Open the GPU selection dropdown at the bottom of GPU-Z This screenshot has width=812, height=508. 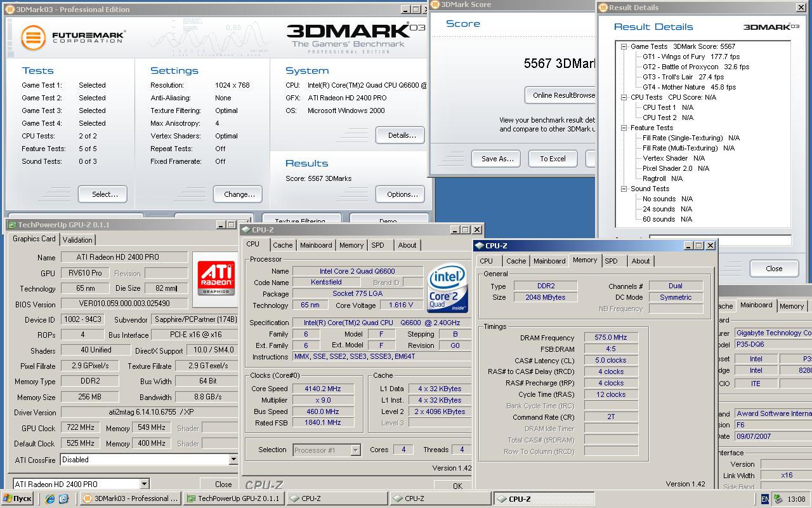click(144, 484)
